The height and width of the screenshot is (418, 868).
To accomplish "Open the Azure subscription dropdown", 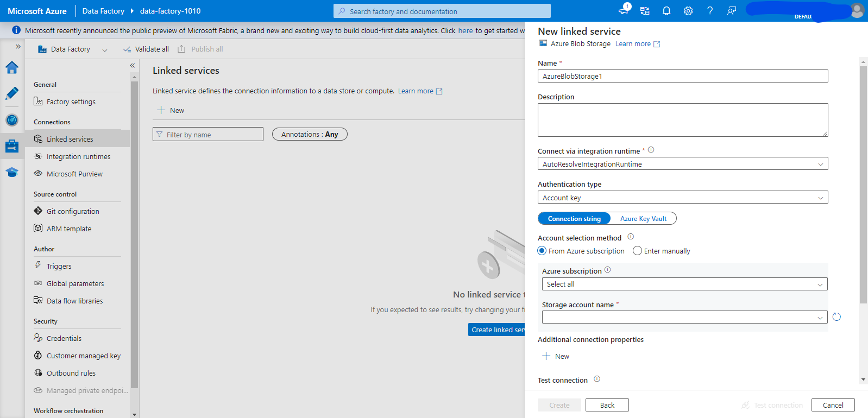I will coord(684,284).
